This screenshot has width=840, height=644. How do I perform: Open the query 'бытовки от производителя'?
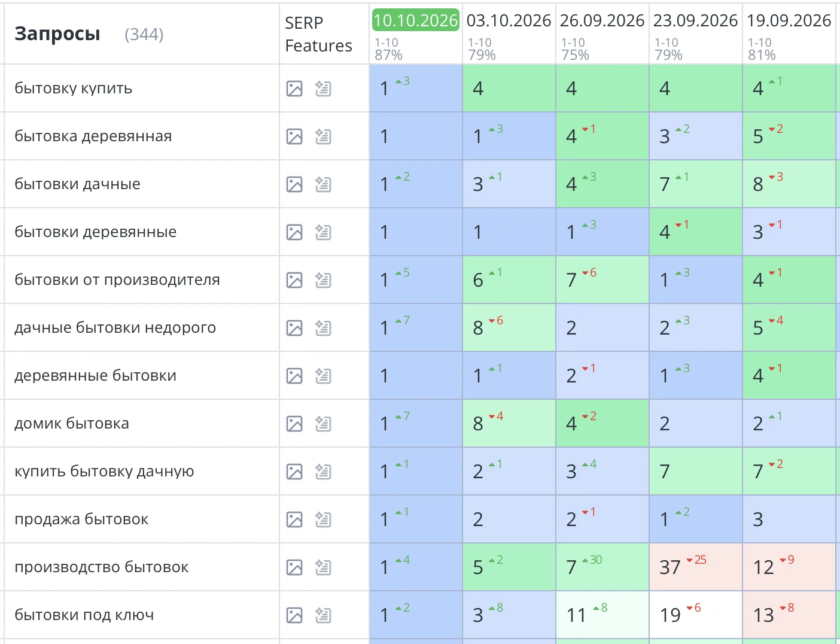click(117, 280)
